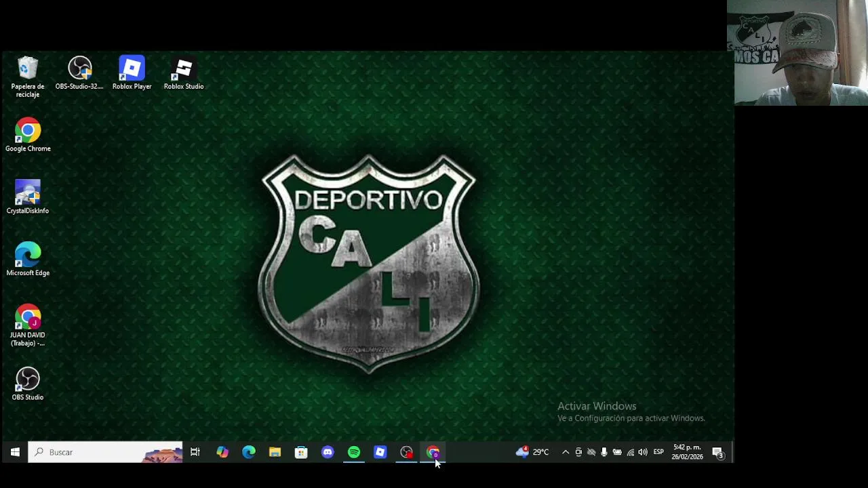This screenshot has width=868, height=488.
Task: Click the Buscar search box on taskbar
Action: point(105,452)
